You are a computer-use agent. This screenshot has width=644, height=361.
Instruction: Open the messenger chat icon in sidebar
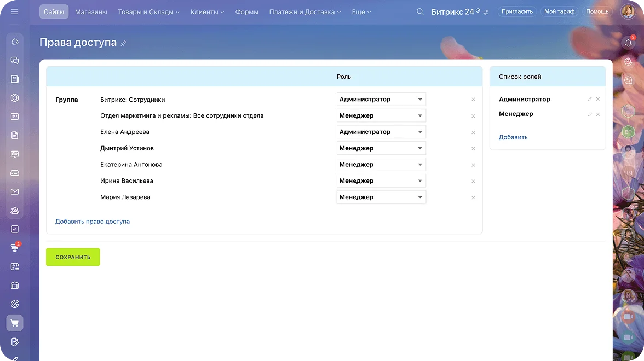tap(15, 61)
